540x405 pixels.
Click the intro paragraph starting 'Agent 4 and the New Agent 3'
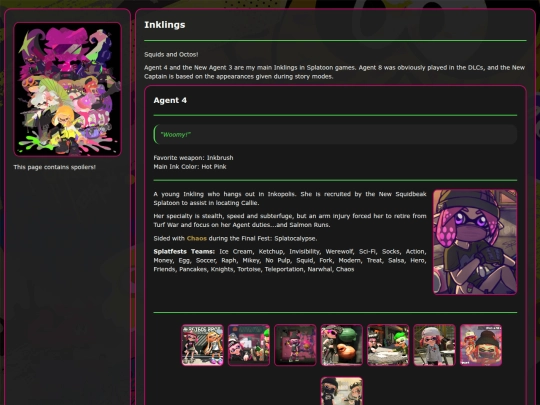[334, 72]
